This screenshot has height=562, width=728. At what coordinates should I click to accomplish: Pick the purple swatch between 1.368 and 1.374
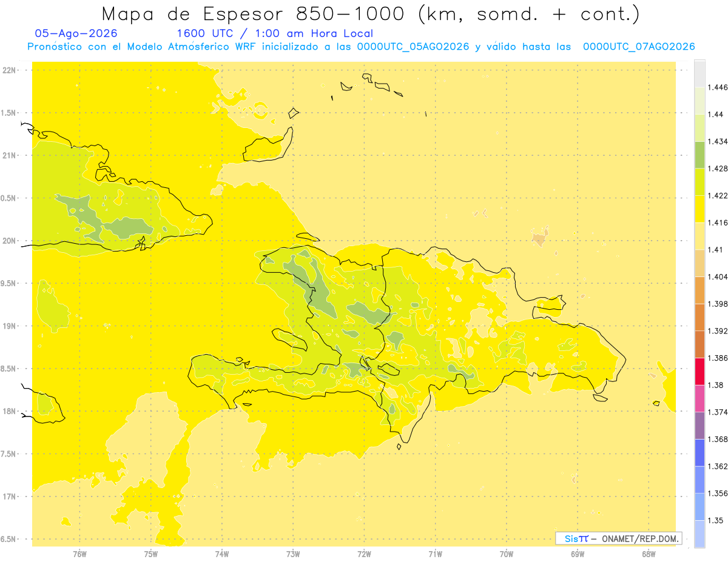(699, 426)
